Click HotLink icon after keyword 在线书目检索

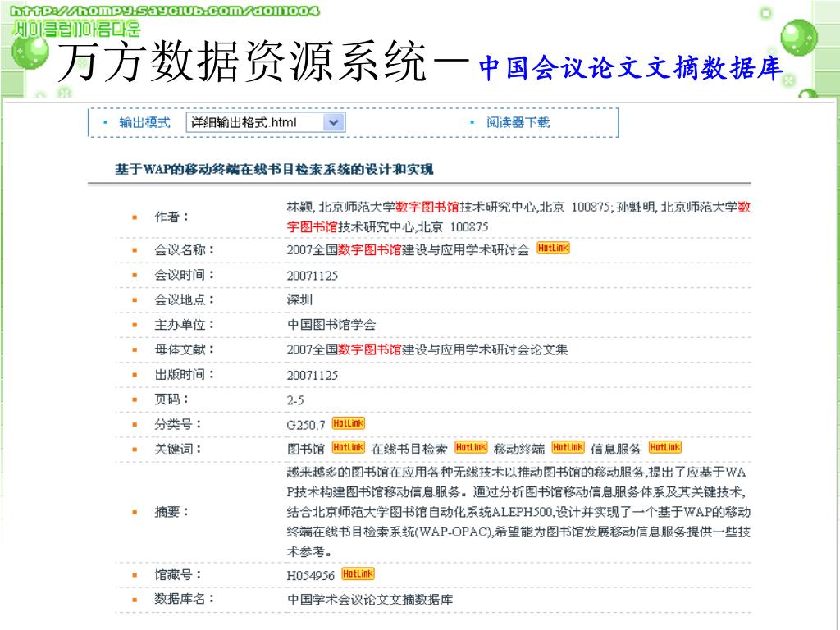471,447
